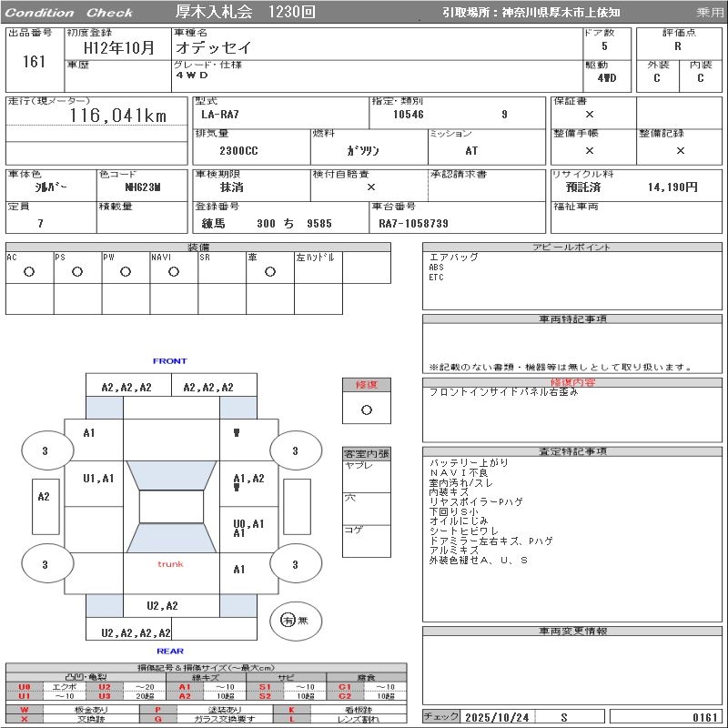Viewport: 728px width, 728px height.
Task: Select the upper-left tire circle in car diagram
Action: (x=47, y=450)
